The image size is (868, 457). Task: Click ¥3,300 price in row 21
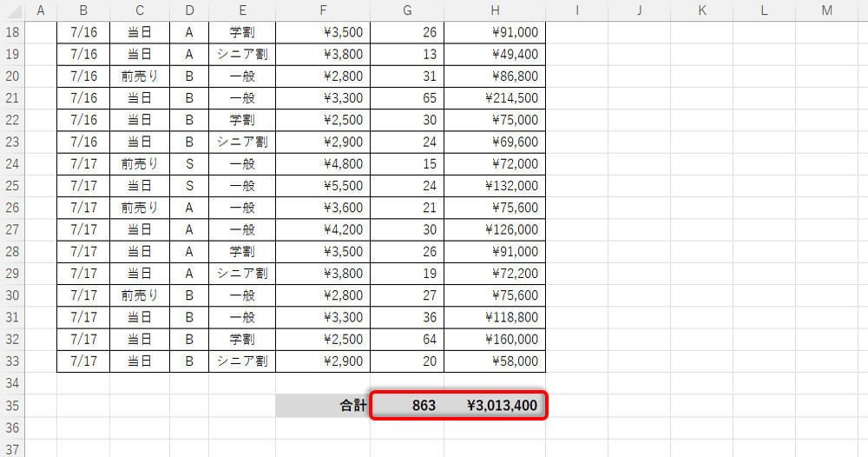coord(323,98)
